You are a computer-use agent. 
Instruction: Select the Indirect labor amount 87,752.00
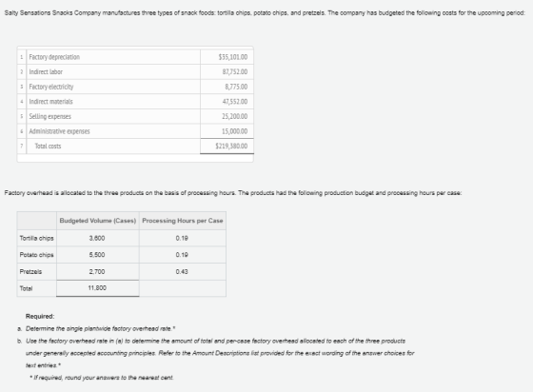tap(235, 72)
